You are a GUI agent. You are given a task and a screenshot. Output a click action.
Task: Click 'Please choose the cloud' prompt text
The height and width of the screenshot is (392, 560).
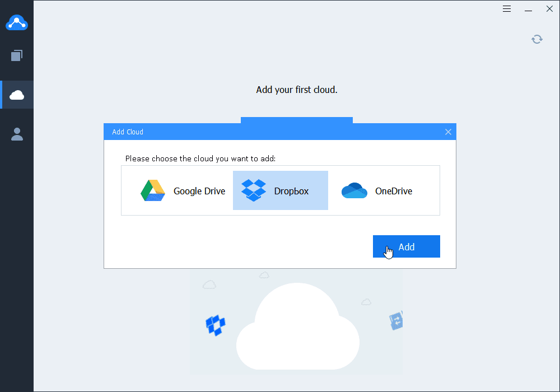[200, 158]
